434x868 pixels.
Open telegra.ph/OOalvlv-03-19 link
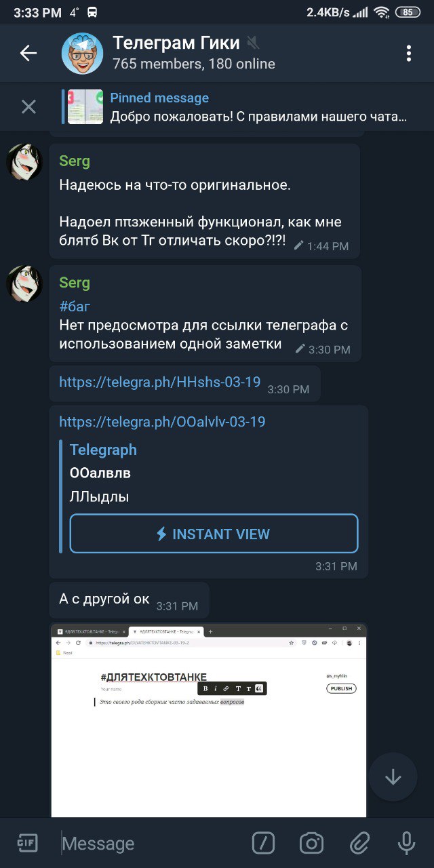click(x=162, y=422)
